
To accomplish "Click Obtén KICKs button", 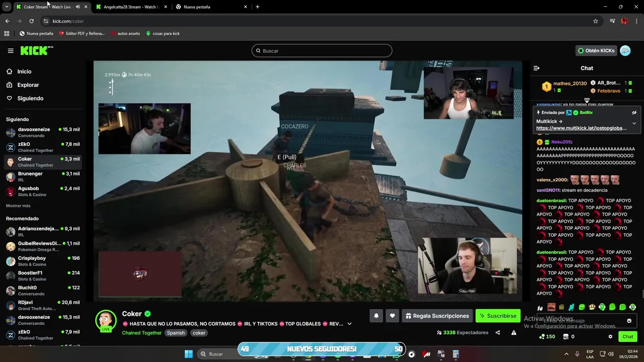I will point(596,51).
